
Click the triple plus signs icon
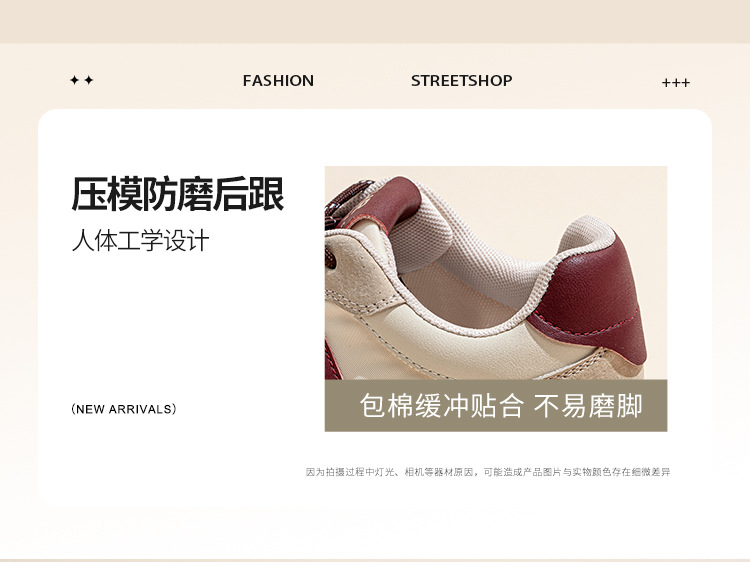(675, 83)
